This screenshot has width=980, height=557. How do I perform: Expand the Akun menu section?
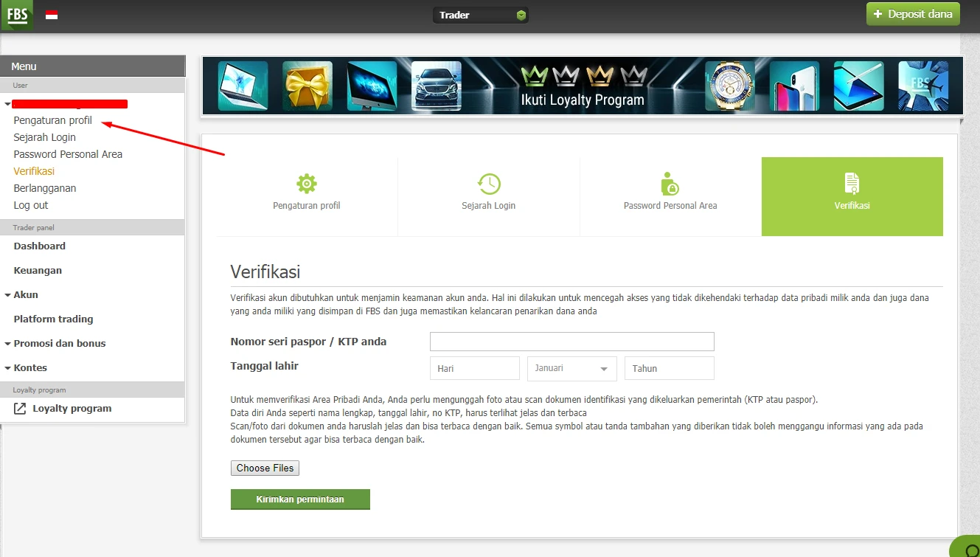coord(26,294)
